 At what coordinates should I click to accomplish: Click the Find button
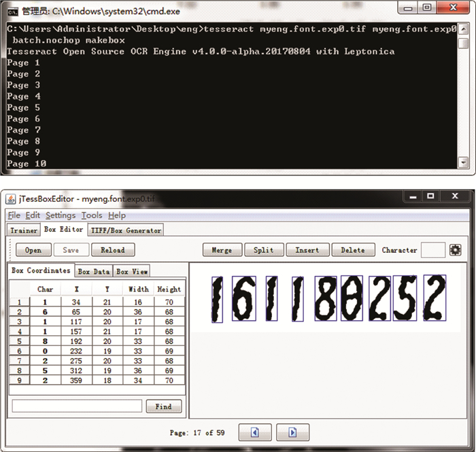[163, 406]
